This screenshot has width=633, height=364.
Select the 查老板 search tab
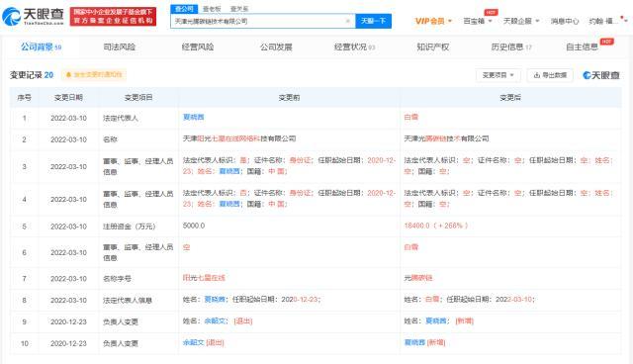coord(212,9)
